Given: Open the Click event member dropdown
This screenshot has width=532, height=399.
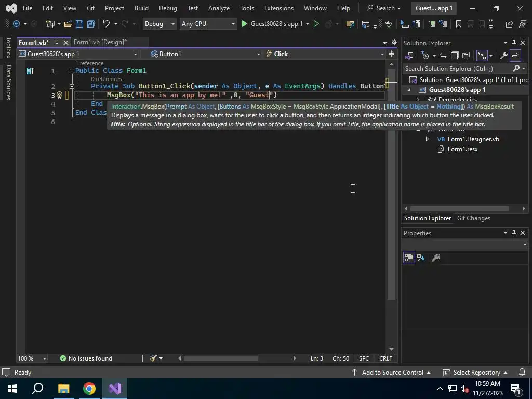Looking at the screenshot, I should pos(325,54).
